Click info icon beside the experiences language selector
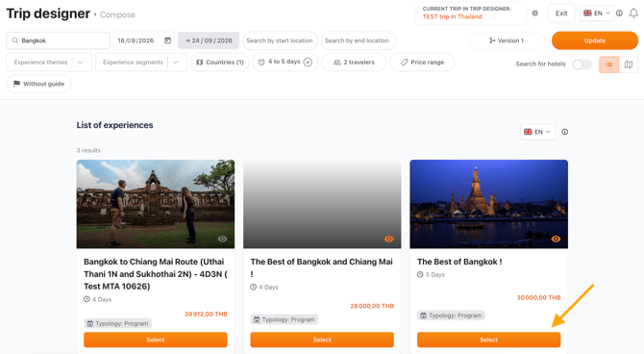Viewport: 644px width, 354px height. 565,132
